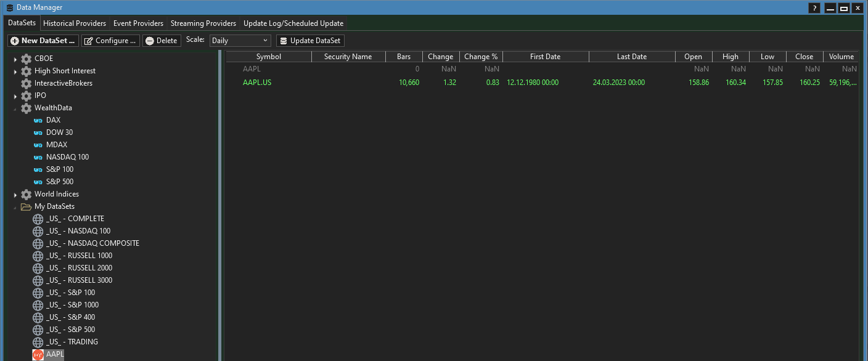Collapse the WealthData tree node

[x=15, y=108]
